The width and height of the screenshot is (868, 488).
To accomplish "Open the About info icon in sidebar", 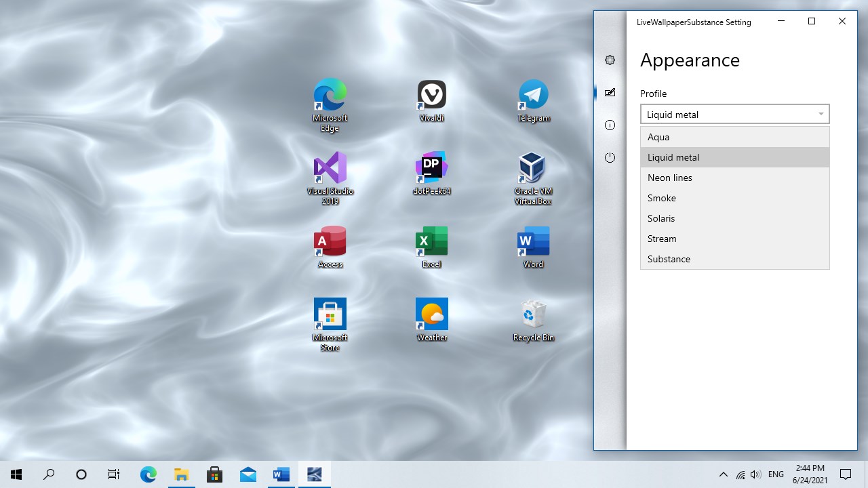I will (x=610, y=125).
